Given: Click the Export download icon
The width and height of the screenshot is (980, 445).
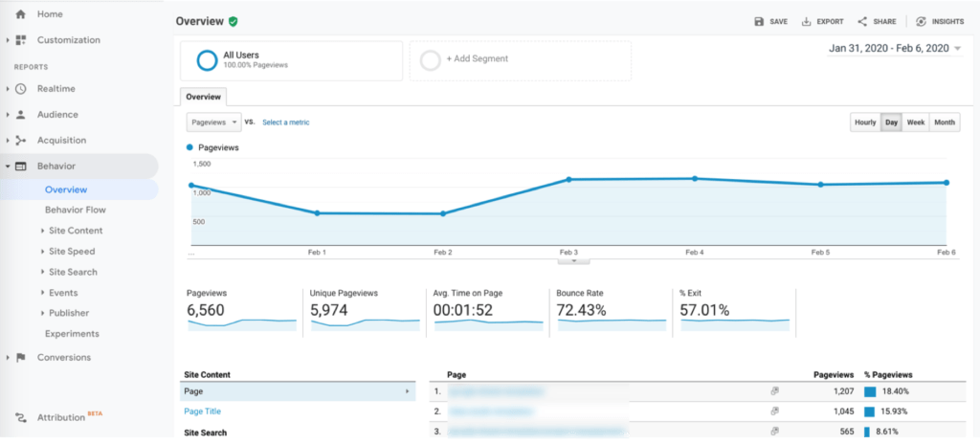Looking at the screenshot, I should tap(806, 21).
